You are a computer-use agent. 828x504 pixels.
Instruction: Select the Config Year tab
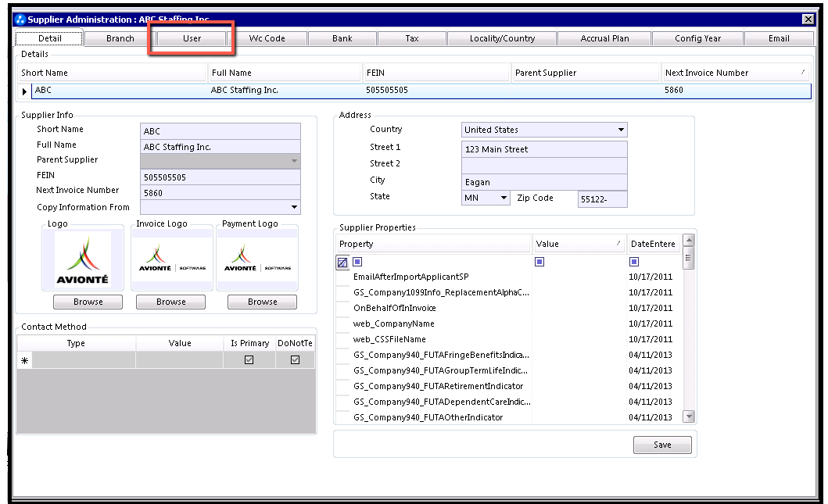697,38
